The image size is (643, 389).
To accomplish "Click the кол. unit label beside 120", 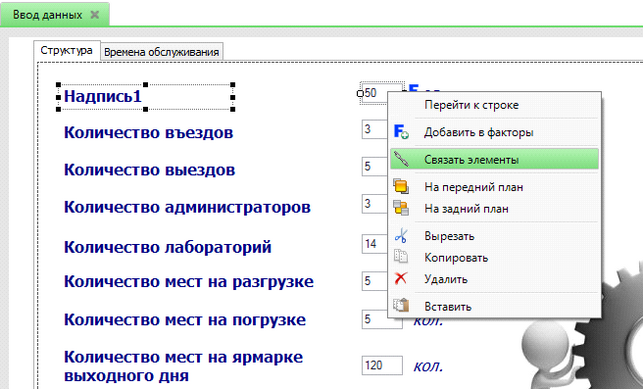I will point(428,366).
